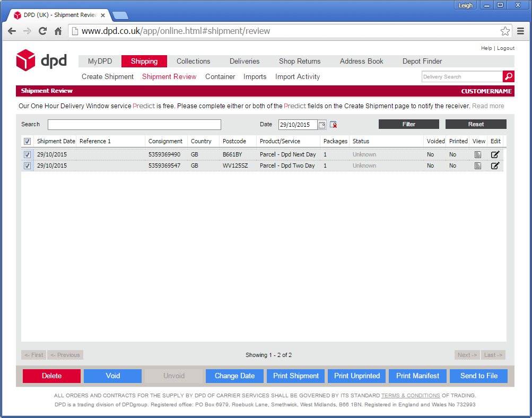This screenshot has width=532, height=418.
Task: Open the Address Book
Action: (x=361, y=62)
